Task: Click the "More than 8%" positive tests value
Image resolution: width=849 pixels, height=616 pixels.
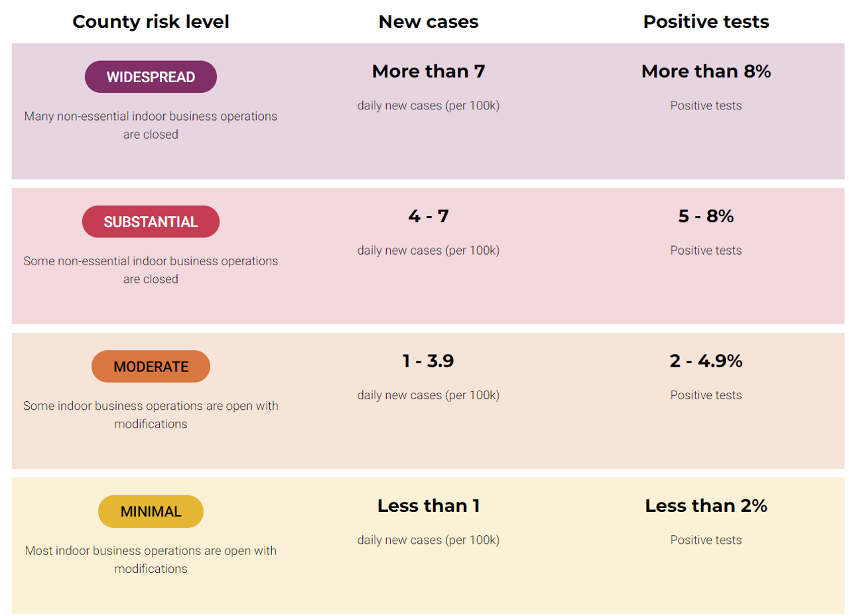Action: point(706,72)
